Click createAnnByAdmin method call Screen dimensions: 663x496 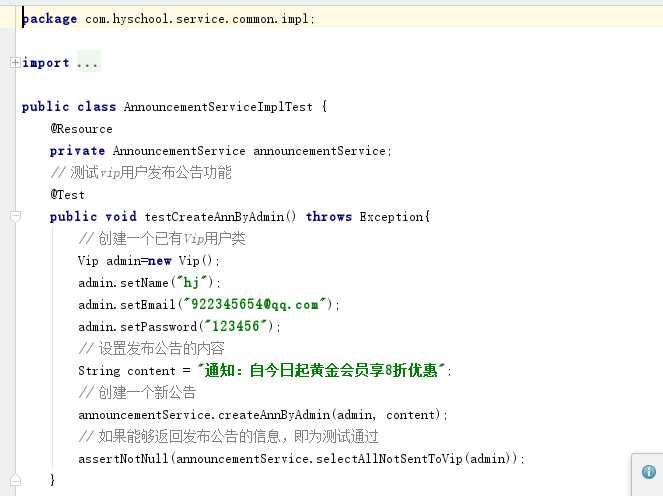coord(274,414)
